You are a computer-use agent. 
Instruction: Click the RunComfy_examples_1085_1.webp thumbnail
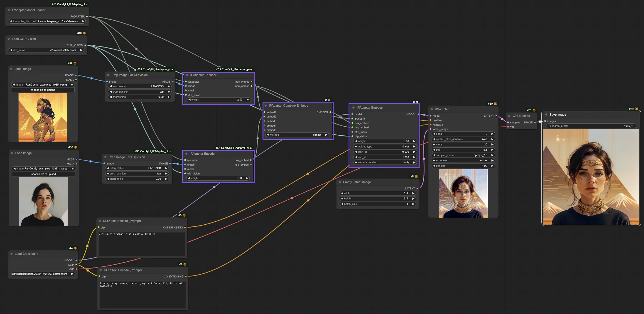44,201
